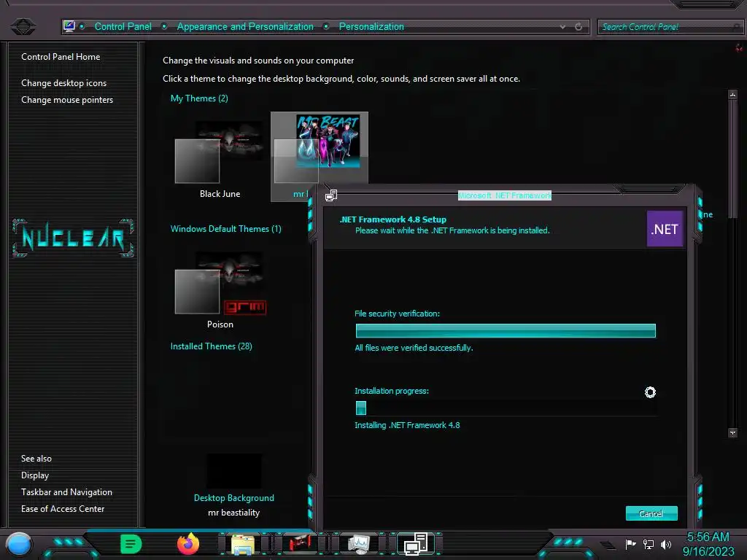Open File Explorer from the taskbar

pos(242,544)
